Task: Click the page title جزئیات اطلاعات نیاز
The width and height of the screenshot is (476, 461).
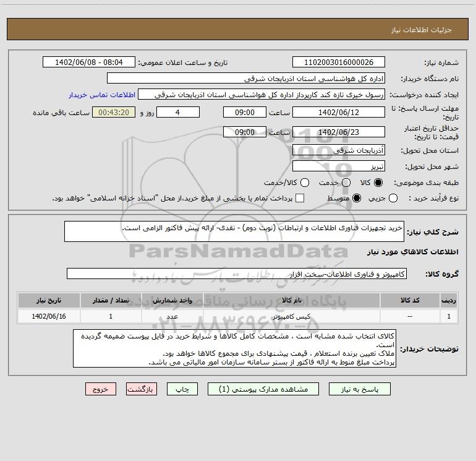Action: [422, 30]
